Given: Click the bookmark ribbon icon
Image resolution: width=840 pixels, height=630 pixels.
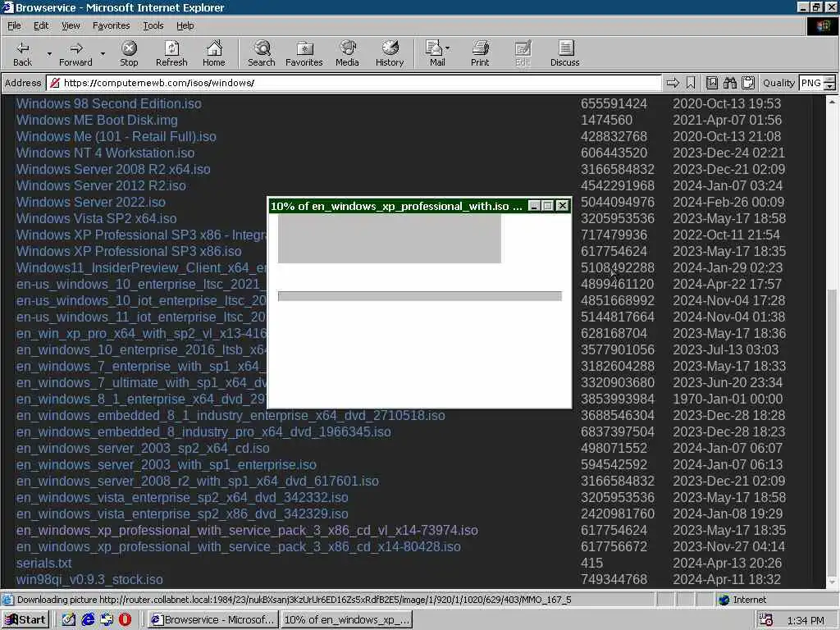Looking at the screenshot, I should pyautogui.click(x=691, y=83).
